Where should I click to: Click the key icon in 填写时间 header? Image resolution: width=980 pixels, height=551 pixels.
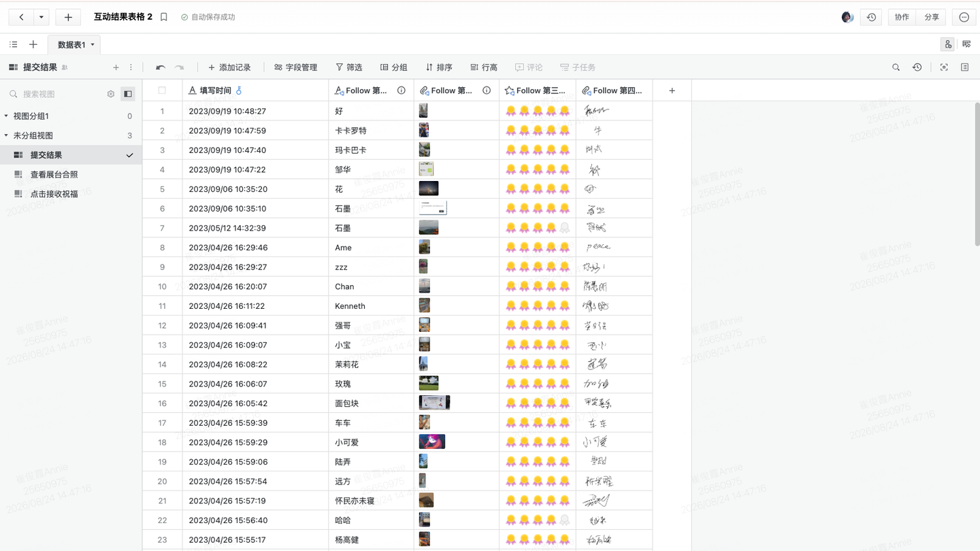click(239, 90)
